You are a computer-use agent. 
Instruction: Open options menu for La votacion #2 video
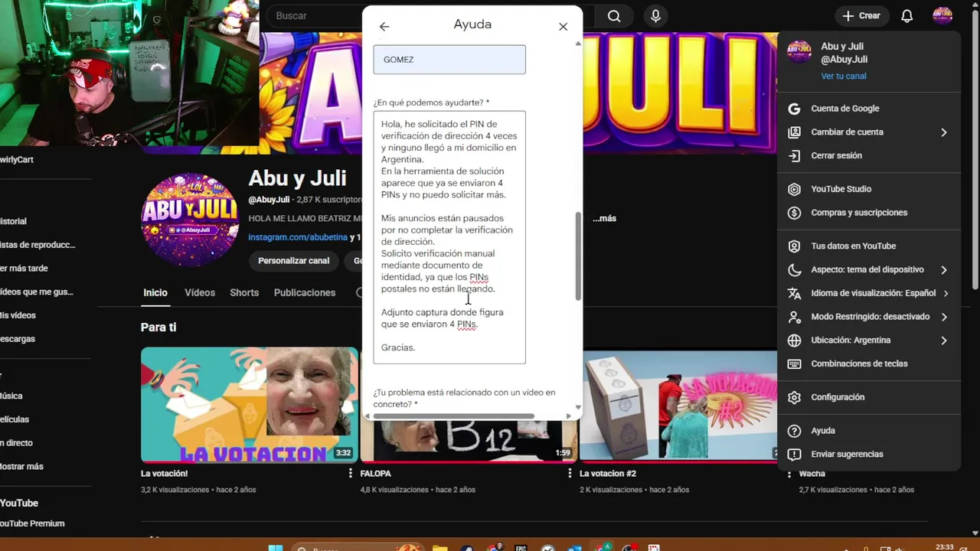(x=789, y=474)
